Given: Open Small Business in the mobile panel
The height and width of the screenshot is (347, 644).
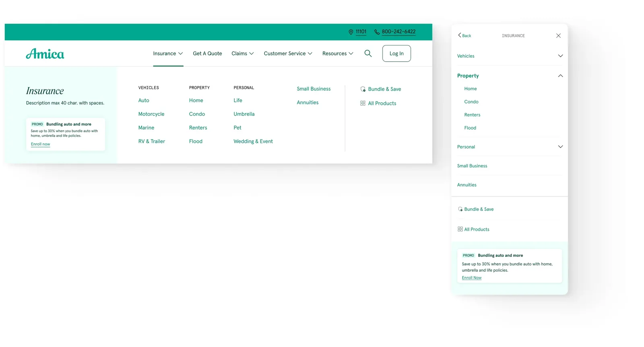Looking at the screenshot, I should pos(472,166).
